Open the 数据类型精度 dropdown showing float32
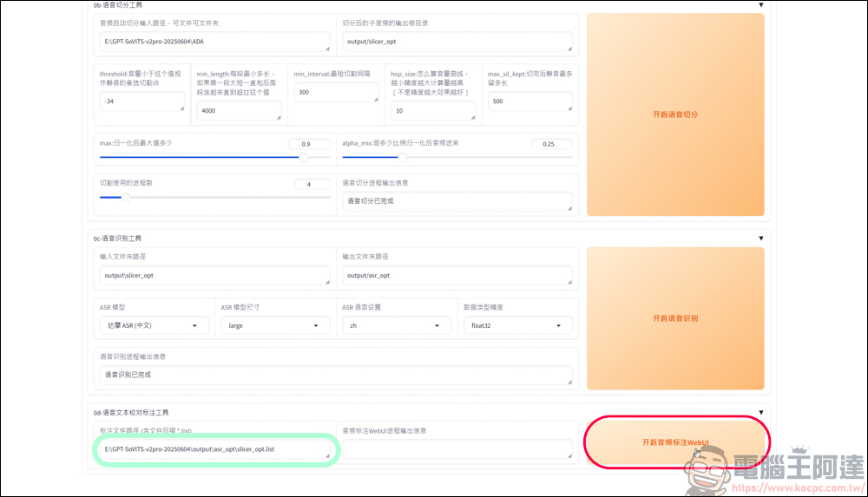Screen dimensions: 868x497 click(x=517, y=325)
